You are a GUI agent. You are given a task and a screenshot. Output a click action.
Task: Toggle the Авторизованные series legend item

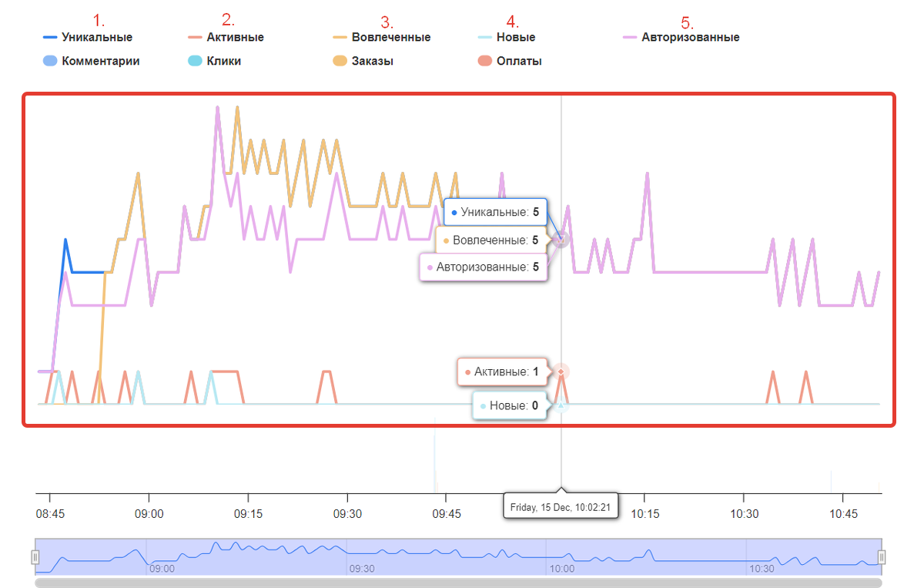681,37
